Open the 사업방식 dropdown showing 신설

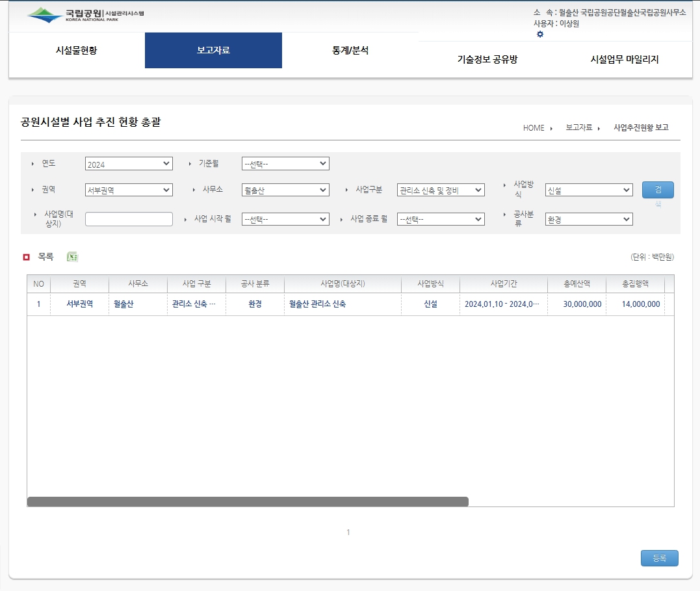pyautogui.click(x=589, y=190)
